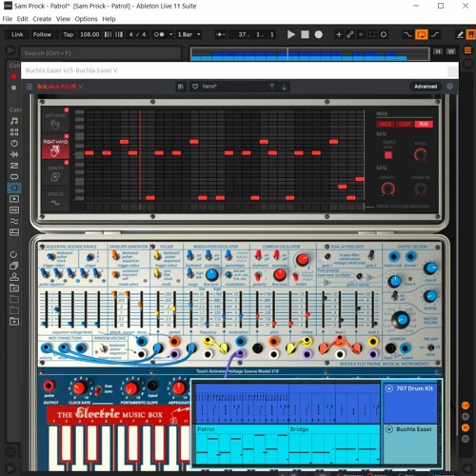476x476 pixels.
Task: Toggle the orange loop switch
Action: (422, 34)
